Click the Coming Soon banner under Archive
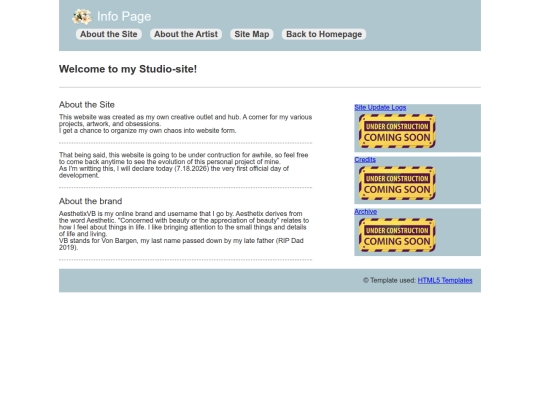Image resolution: width=540 pixels, height=405 pixels. pos(397,235)
